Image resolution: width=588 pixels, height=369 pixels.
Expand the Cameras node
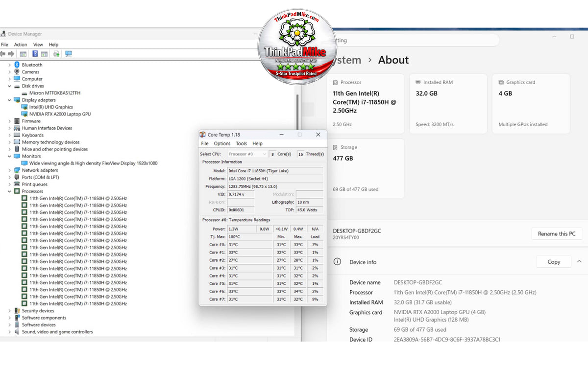[9, 72]
